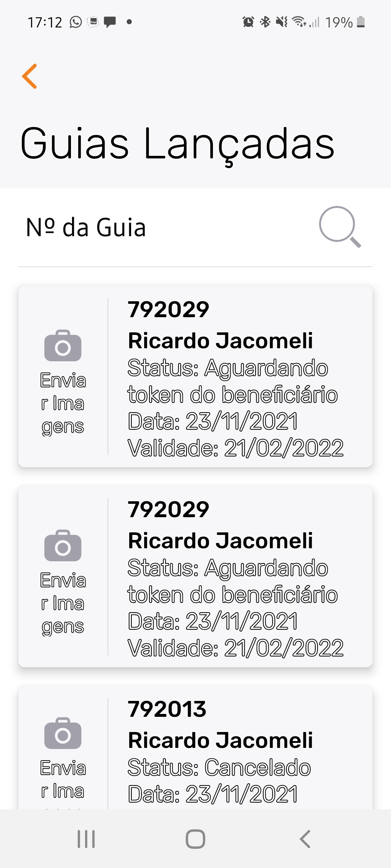Tap the magnifying glass search icon
Image resolution: width=391 pixels, height=868 pixels.
[340, 227]
